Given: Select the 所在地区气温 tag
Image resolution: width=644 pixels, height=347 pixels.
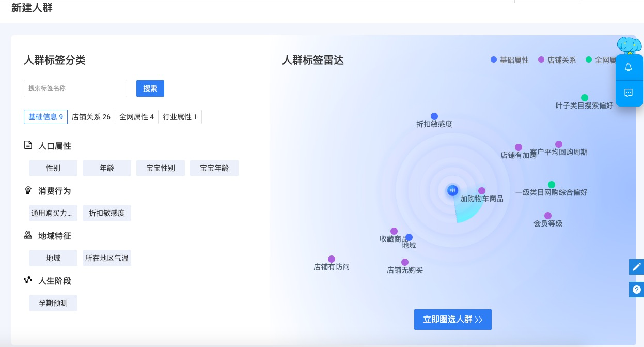Looking at the screenshot, I should click(107, 258).
